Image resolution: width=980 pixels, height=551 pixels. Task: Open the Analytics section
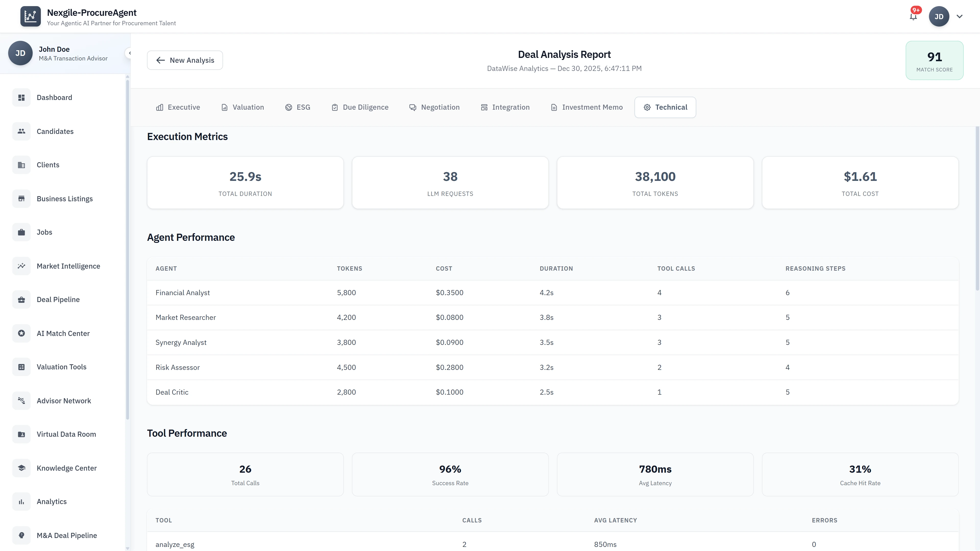coord(51,501)
